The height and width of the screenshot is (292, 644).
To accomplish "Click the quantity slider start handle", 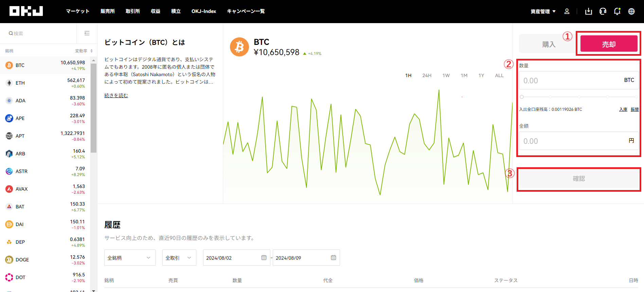I will coord(522,97).
